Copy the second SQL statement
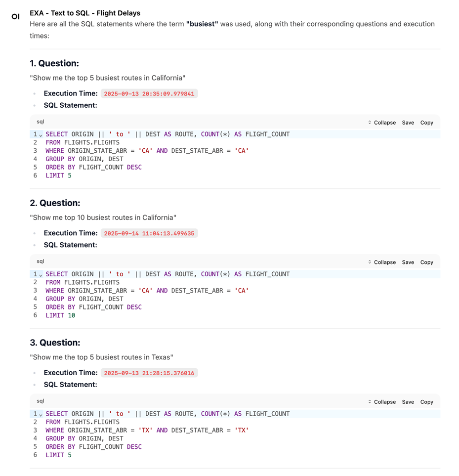The image size is (459, 476). (x=426, y=262)
